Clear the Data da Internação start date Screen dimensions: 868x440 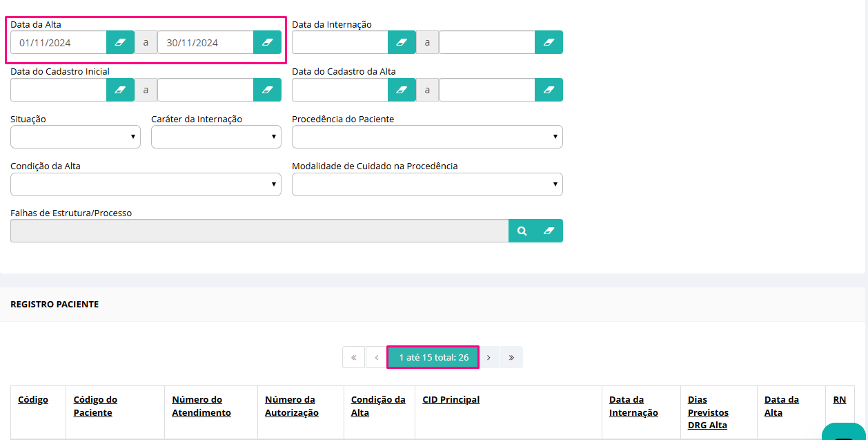coord(402,42)
